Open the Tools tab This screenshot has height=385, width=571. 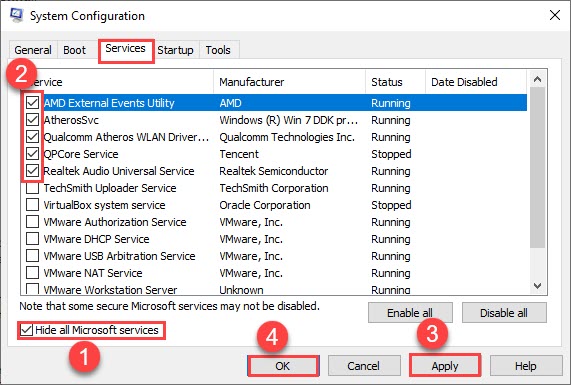pos(218,50)
